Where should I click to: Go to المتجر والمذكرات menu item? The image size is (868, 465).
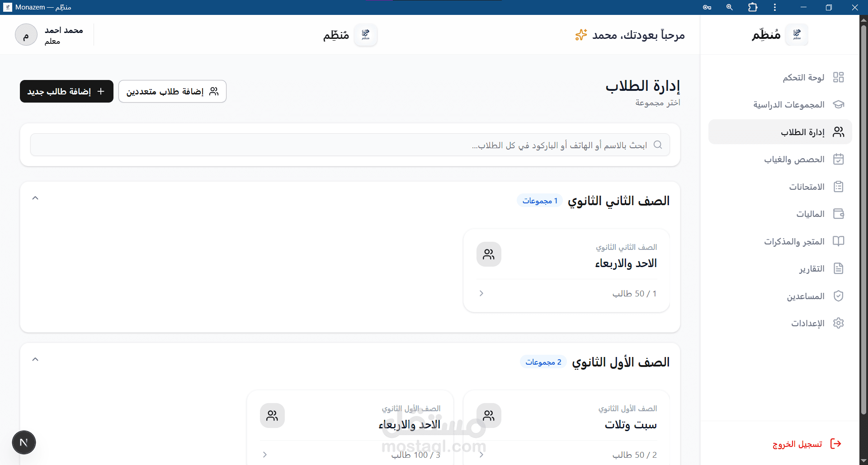780,241
